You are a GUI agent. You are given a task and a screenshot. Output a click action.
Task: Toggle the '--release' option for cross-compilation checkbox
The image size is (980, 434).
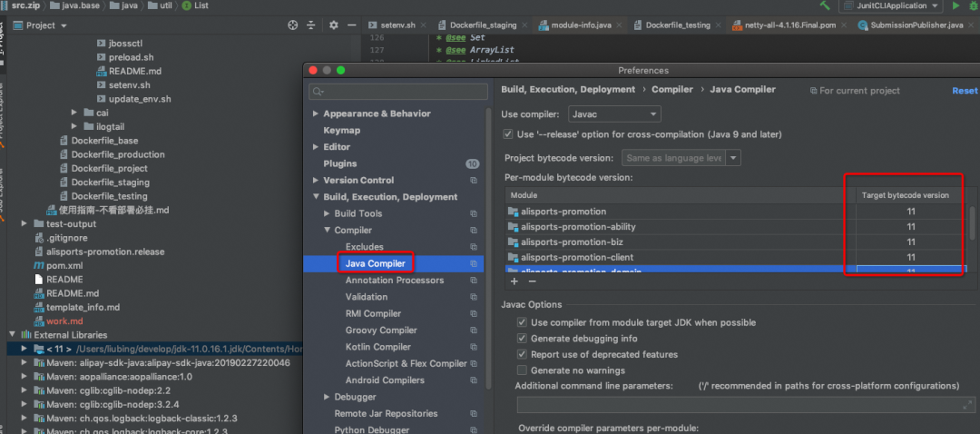(508, 134)
